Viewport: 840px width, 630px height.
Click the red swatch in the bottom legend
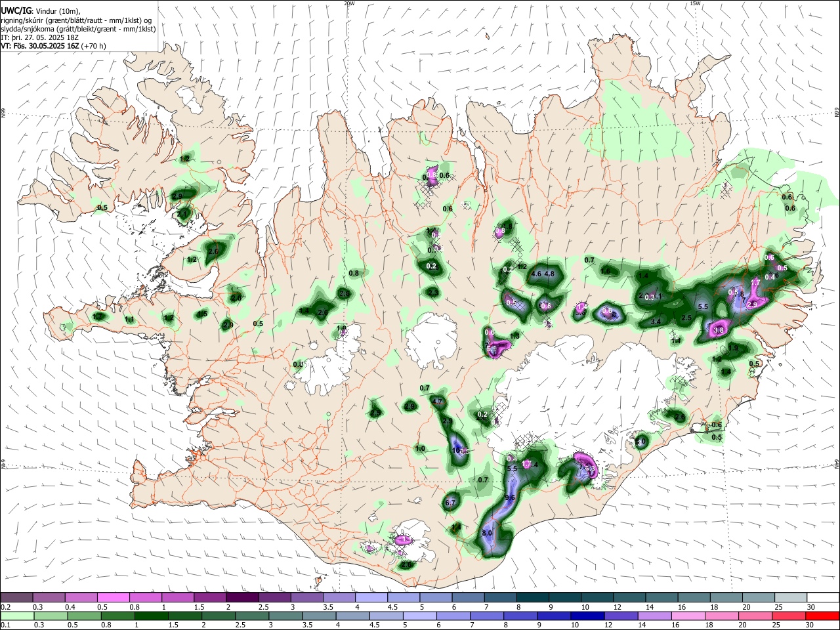click(x=823, y=616)
